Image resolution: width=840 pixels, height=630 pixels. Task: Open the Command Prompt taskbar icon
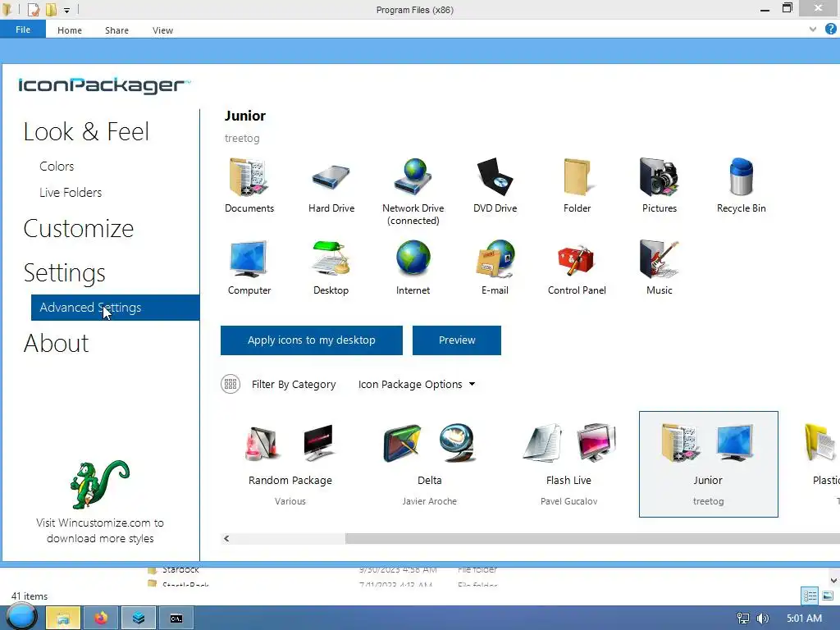coord(176,619)
